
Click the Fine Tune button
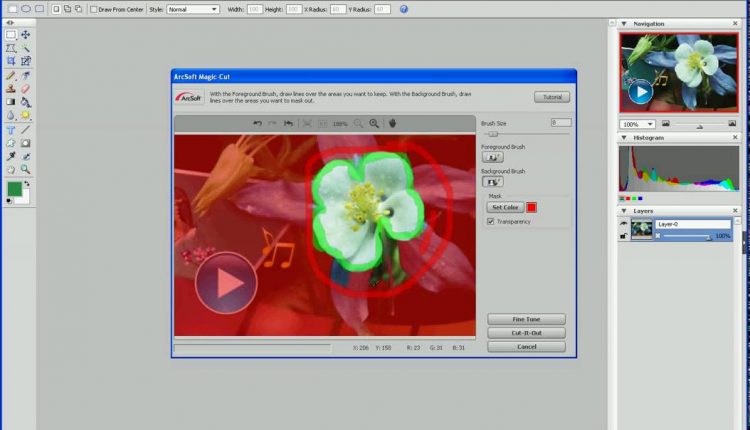point(526,319)
